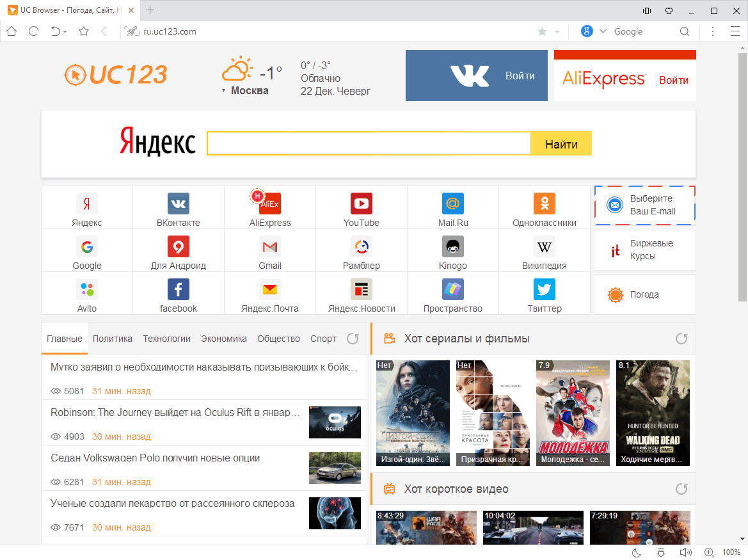The height and width of the screenshot is (560, 748).
Task: Open the AliExpress shortcut tile
Action: (270, 208)
